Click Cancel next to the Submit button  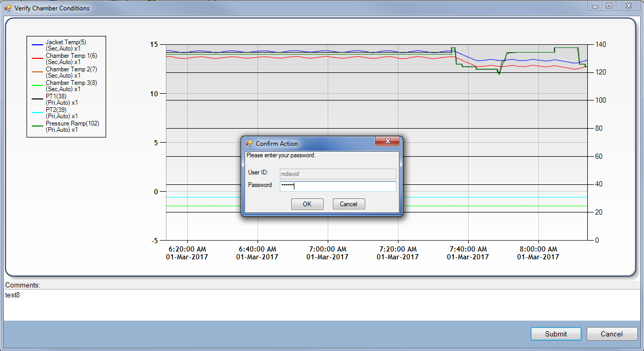point(611,334)
